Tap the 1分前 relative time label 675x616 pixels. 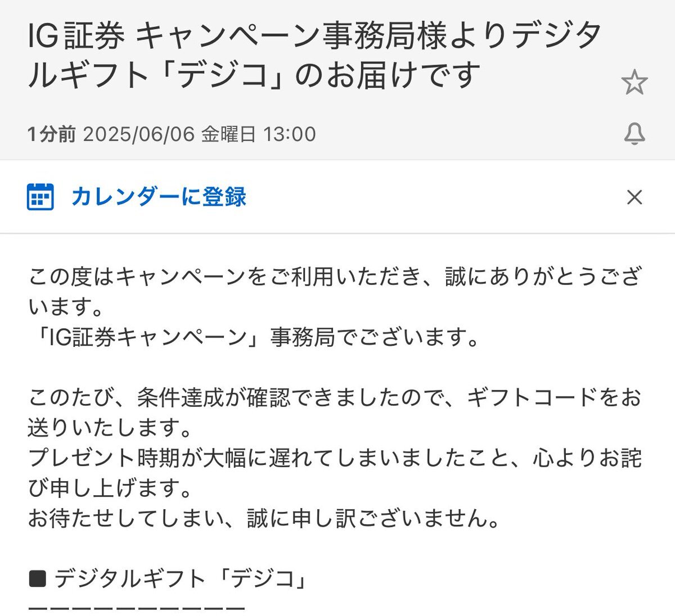point(51,134)
